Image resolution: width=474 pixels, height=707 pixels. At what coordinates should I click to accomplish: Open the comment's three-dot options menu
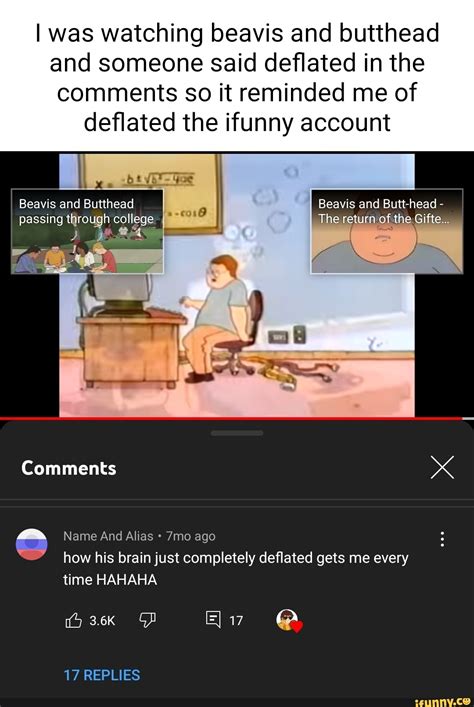[442, 539]
